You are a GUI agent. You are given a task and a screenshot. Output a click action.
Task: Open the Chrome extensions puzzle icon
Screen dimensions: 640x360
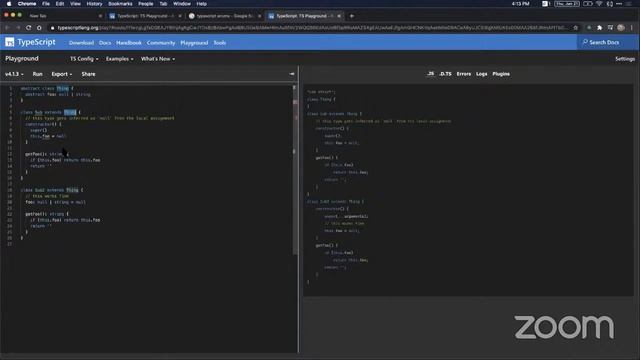click(x=599, y=28)
